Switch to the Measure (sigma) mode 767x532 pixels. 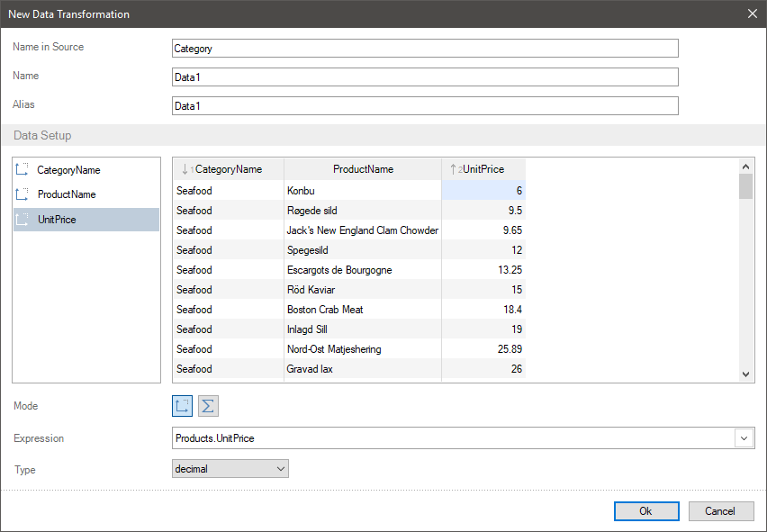coord(208,406)
